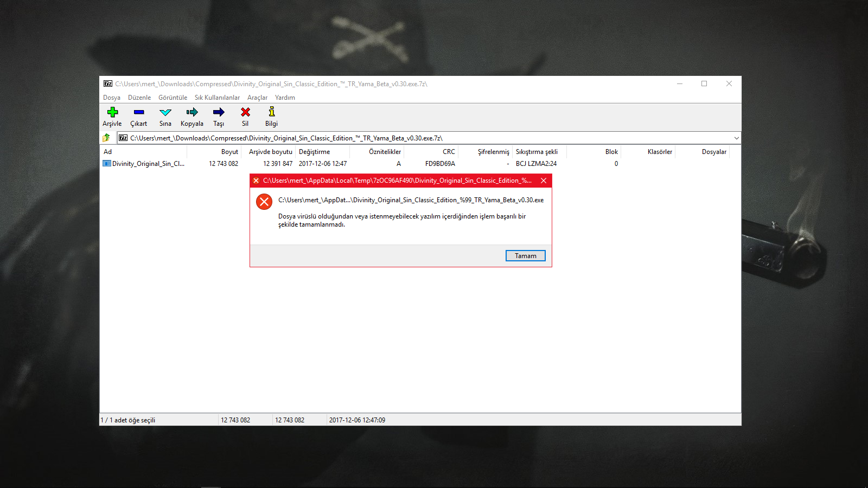Viewport: 868px width, 488px height.
Task: Click the Arşivle (Add) toolbar icon
Action: tap(112, 112)
